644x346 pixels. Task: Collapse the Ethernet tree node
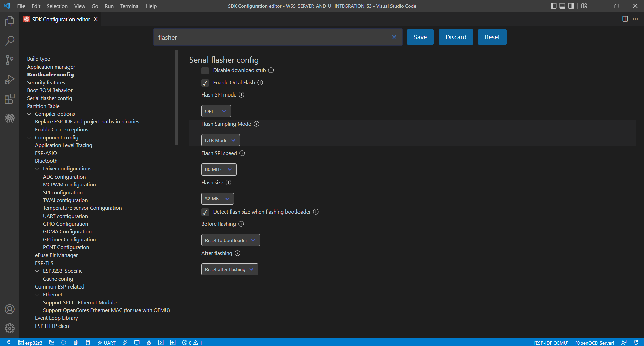click(x=37, y=295)
